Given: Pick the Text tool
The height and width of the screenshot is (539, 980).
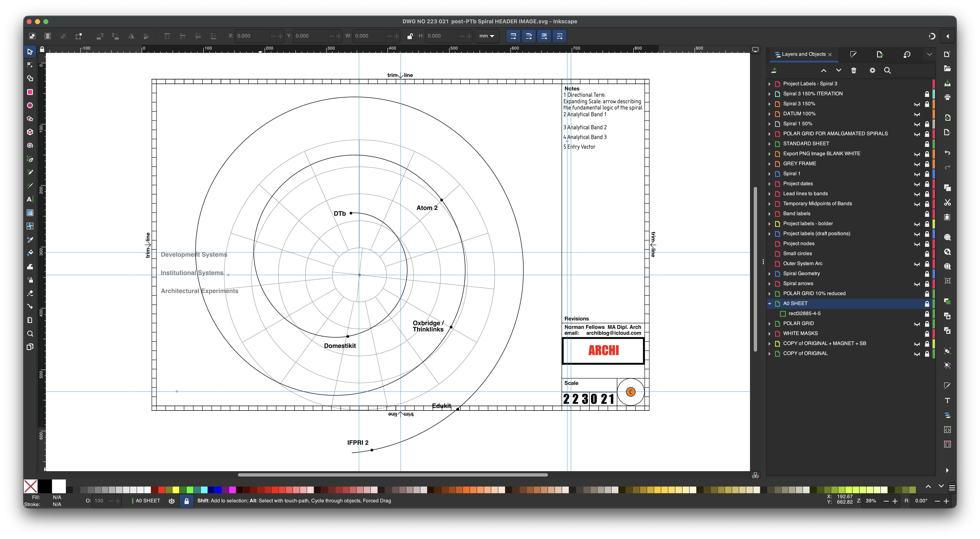Looking at the screenshot, I should (30, 199).
